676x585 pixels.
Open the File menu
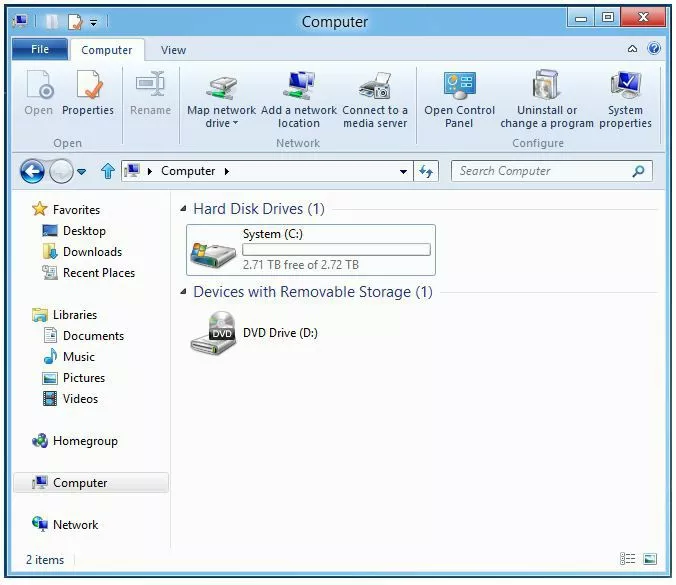click(x=40, y=50)
